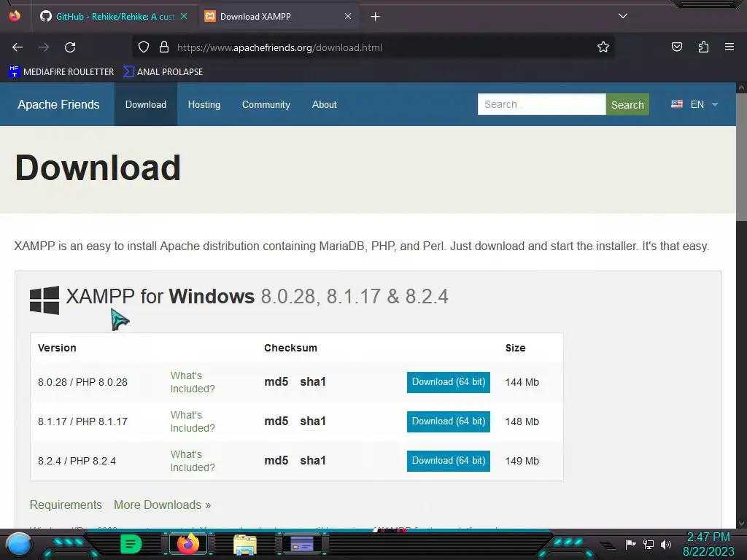747x560 pixels.
Task: Click the 144 Mb size cell
Action: [x=522, y=382]
